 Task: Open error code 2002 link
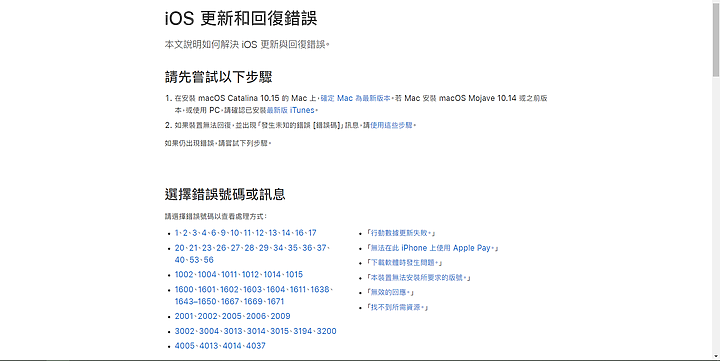(x=208, y=316)
